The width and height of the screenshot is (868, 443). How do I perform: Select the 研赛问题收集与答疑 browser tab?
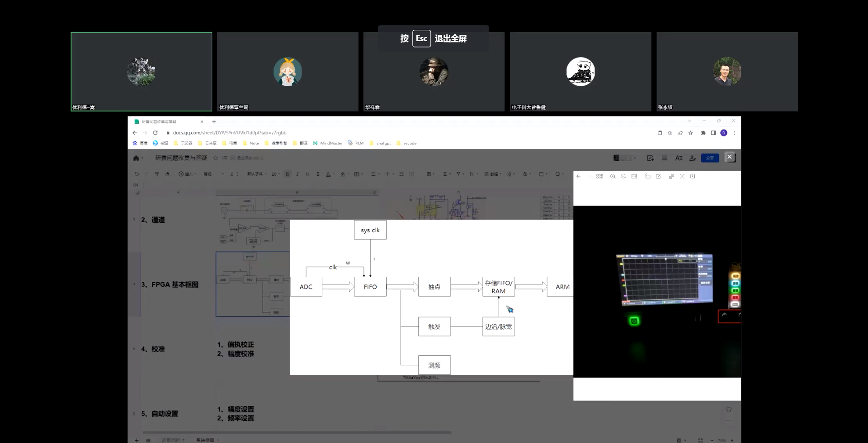(x=169, y=121)
